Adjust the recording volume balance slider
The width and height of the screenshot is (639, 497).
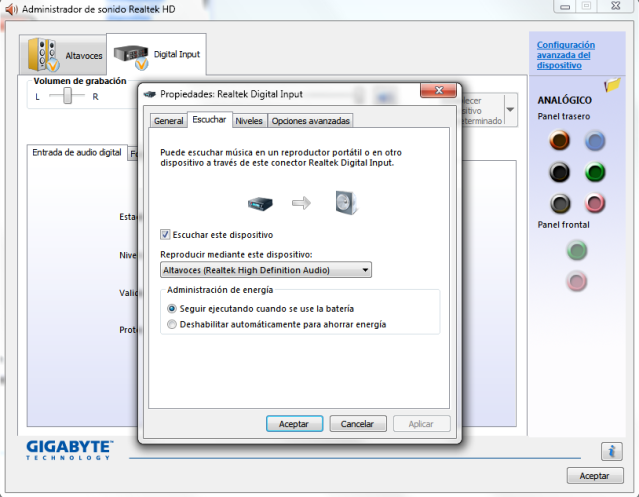coord(67,96)
